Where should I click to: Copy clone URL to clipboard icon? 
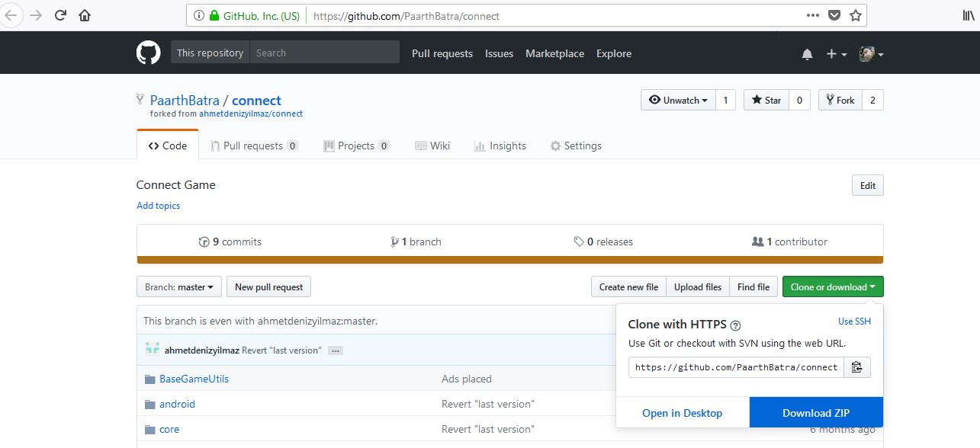[x=856, y=367]
